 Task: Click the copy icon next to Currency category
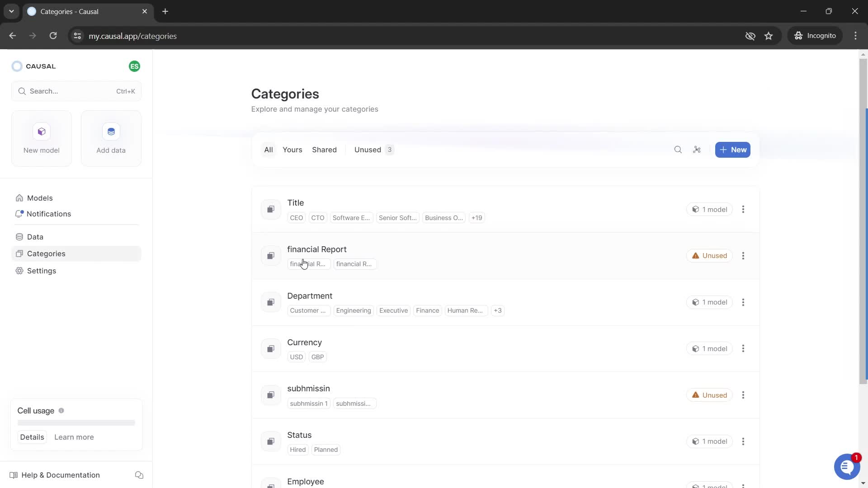click(271, 348)
